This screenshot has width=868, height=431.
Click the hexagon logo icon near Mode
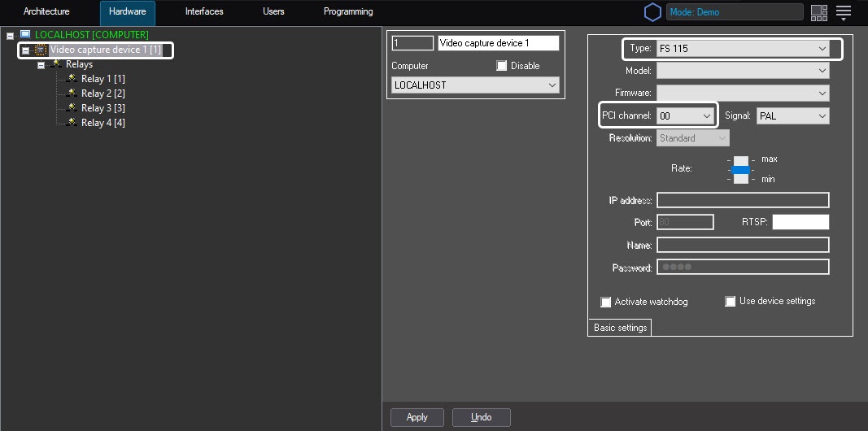(652, 12)
